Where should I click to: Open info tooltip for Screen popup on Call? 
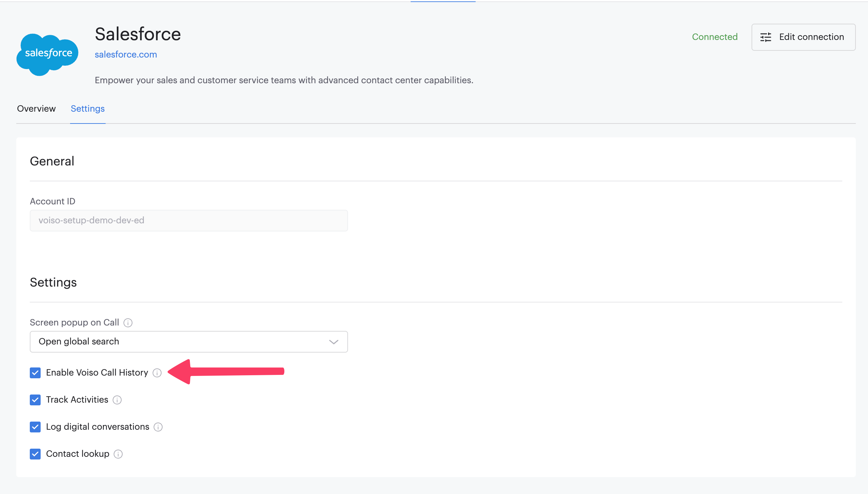tap(128, 323)
